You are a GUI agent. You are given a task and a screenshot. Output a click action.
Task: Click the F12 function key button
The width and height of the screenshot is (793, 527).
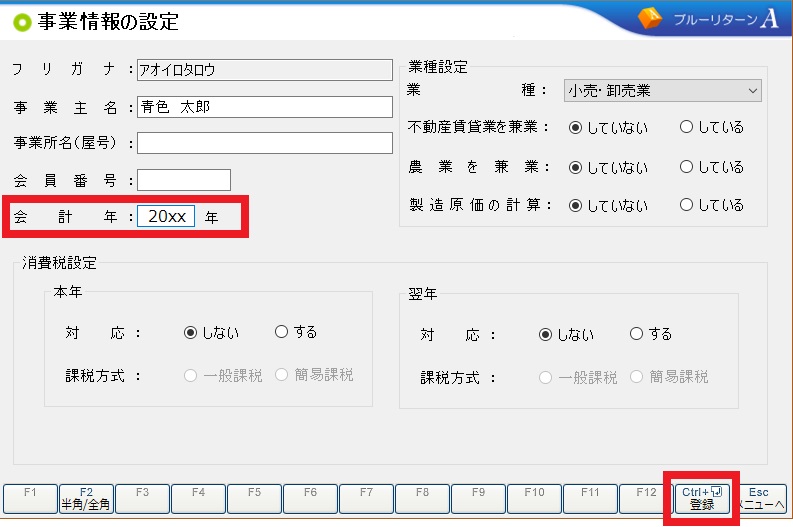pyautogui.click(x=646, y=499)
